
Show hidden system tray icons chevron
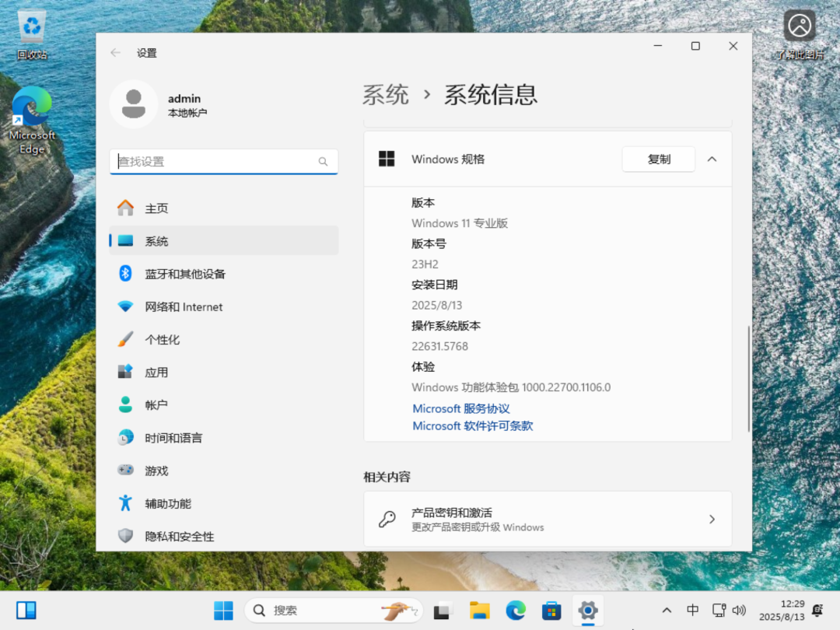pos(667,611)
